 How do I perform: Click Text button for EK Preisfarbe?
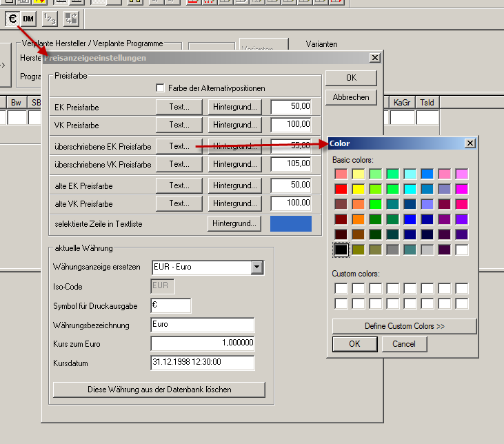click(x=179, y=107)
